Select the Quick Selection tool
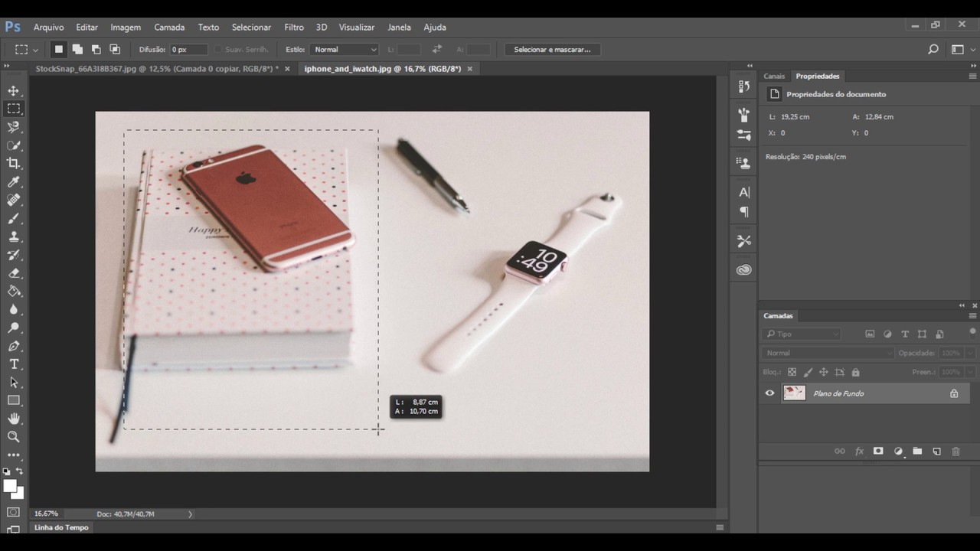The height and width of the screenshot is (551, 980). pyautogui.click(x=14, y=145)
